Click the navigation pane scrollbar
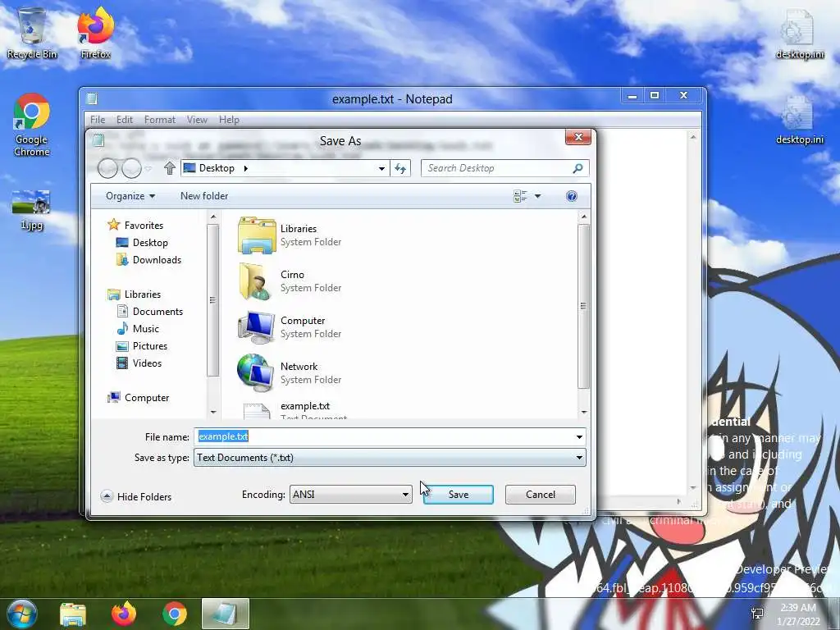840x630 pixels. tap(213, 300)
